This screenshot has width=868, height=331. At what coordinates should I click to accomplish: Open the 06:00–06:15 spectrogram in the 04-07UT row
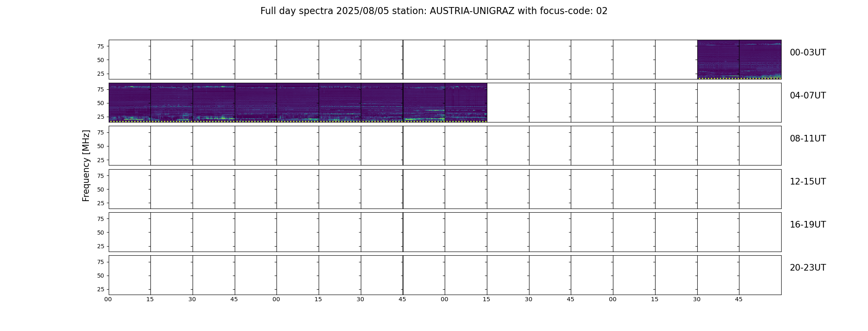(466, 103)
